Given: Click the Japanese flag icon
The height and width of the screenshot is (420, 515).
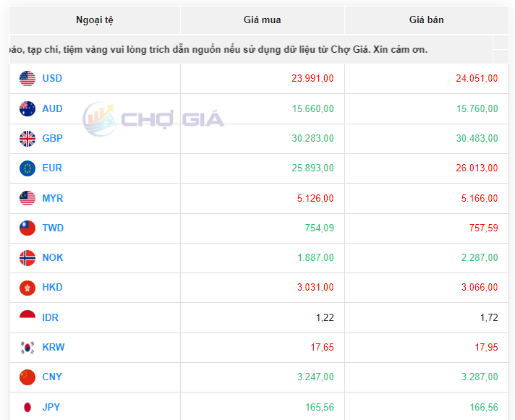Looking at the screenshot, I should (27, 407).
